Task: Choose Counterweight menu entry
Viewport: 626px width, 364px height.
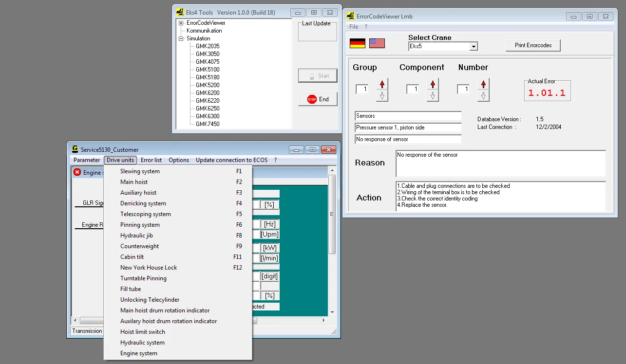Action: (178, 246)
